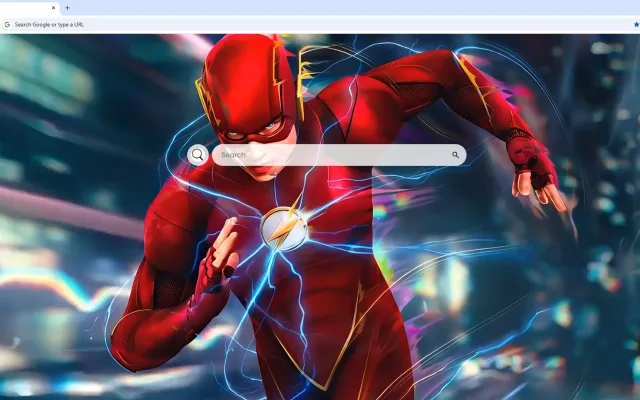Open a new browser tab

point(67,8)
